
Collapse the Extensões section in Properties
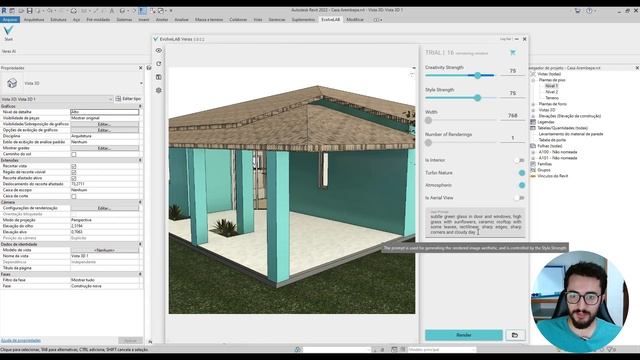[140, 160]
